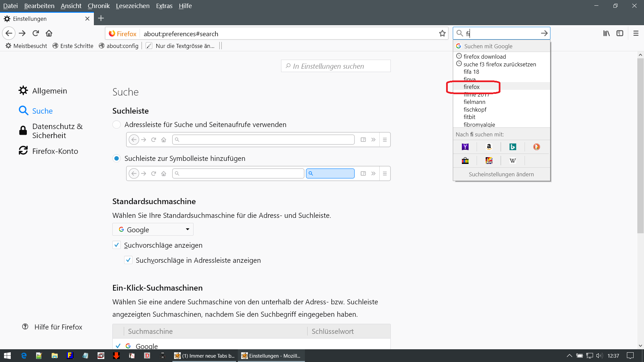Show hidden system tray icons chevron

[569, 356]
